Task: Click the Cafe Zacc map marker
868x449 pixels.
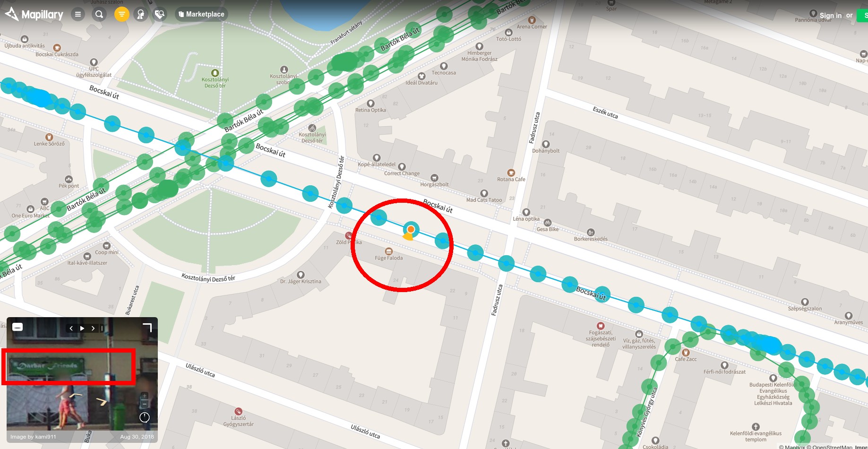Action: 686,353
